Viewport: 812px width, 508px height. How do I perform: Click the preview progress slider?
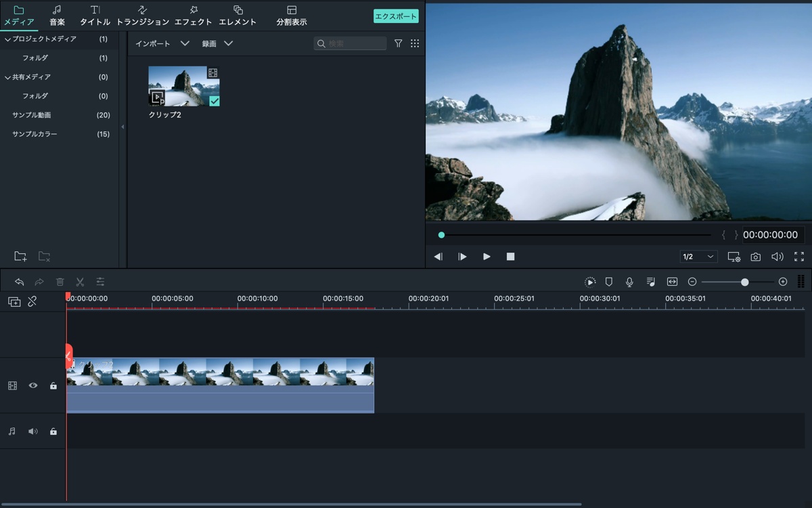[x=575, y=235]
